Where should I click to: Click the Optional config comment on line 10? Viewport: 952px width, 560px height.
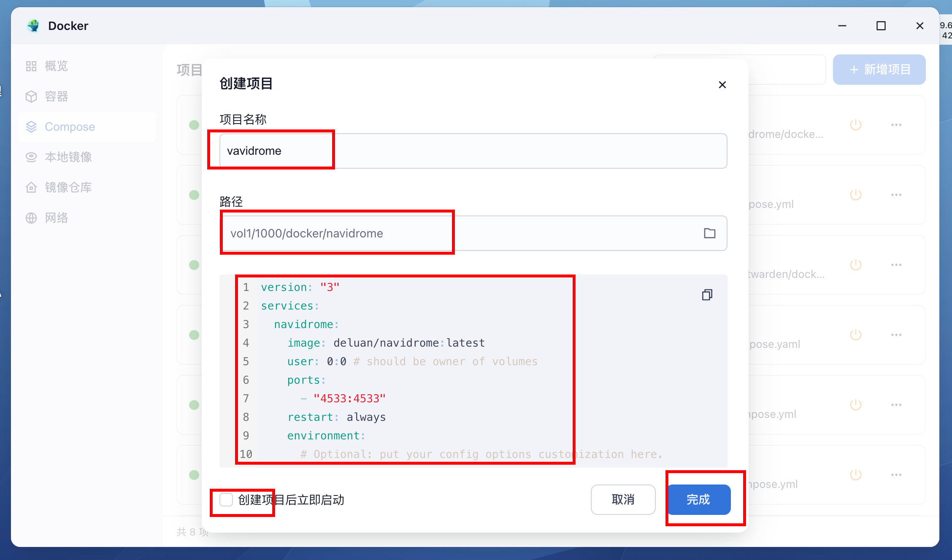481,454
